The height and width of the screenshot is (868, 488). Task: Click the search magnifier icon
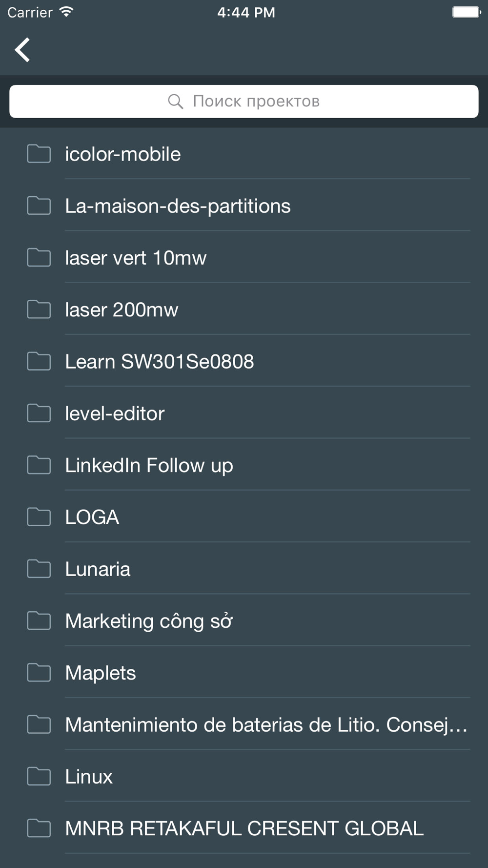[x=175, y=102]
